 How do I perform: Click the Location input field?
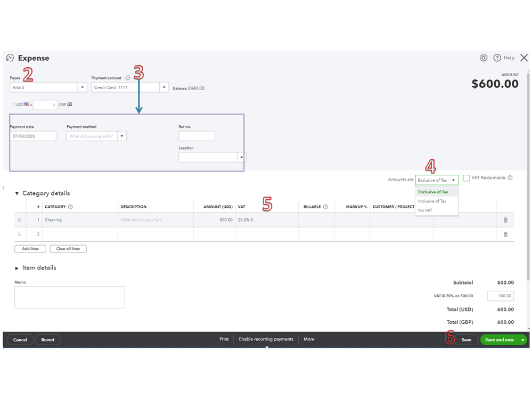208,157
